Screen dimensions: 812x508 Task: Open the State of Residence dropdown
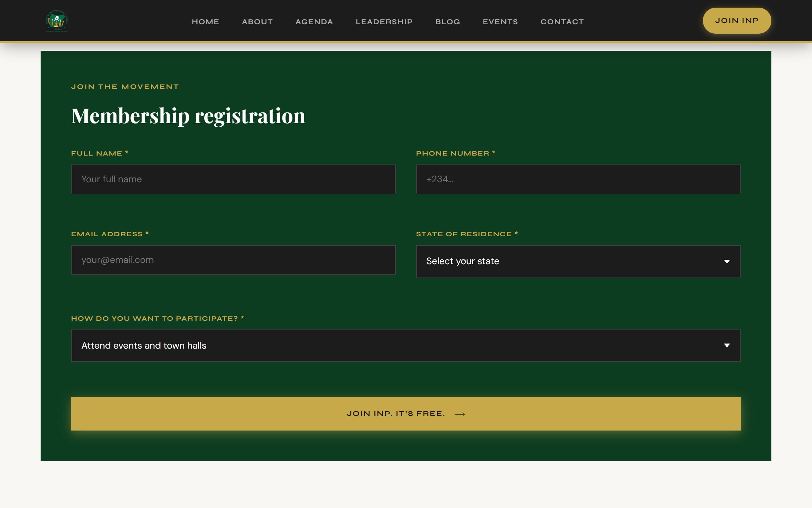[578, 261]
